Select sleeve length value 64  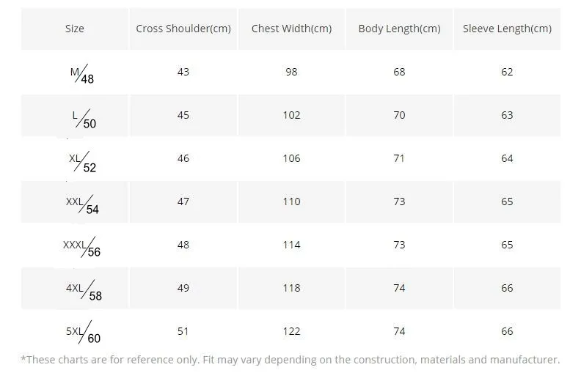tap(507, 158)
